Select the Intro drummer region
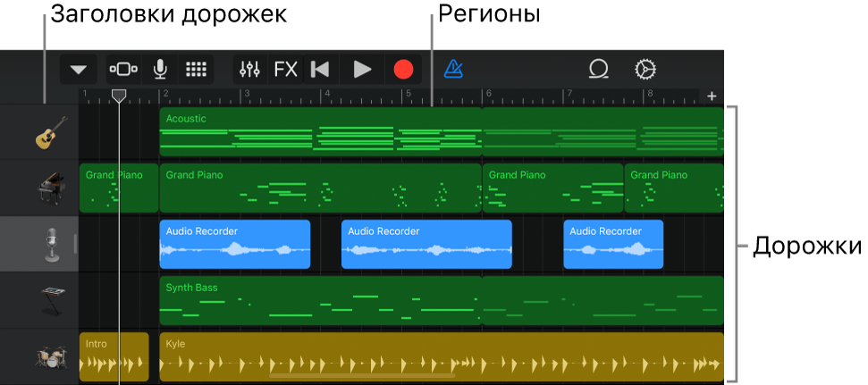 (114, 356)
